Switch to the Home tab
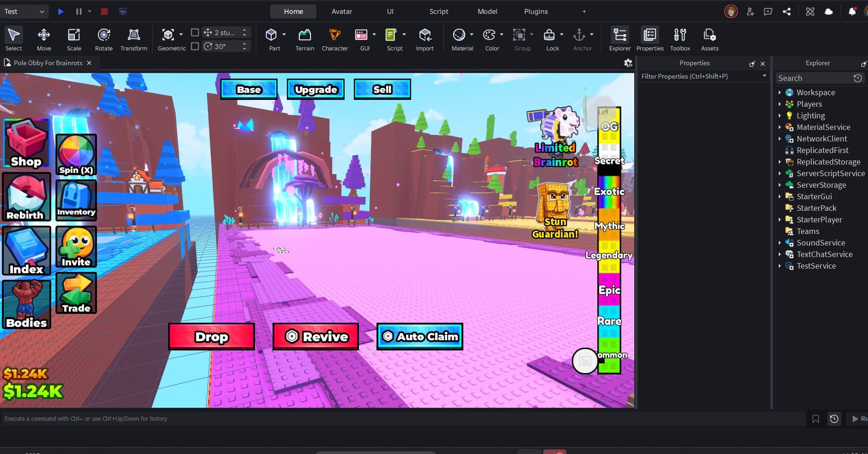The height and width of the screenshot is (454, 868). click(x=293, y=12)
